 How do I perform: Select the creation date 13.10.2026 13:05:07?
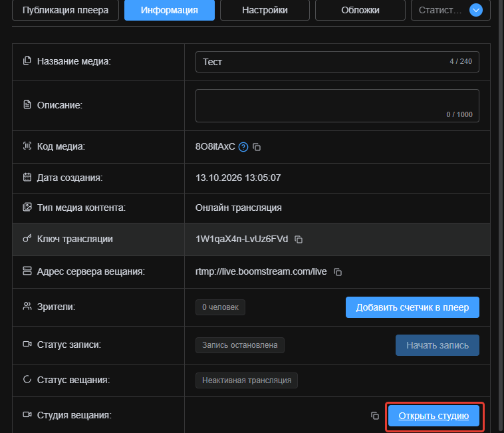(x=238, y=178)
